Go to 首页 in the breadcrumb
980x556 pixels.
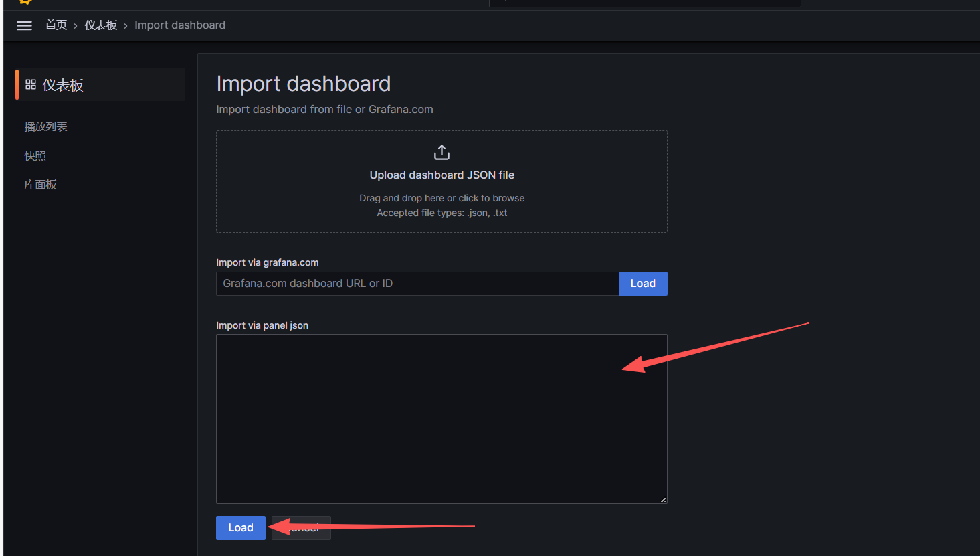coord(56,25)
